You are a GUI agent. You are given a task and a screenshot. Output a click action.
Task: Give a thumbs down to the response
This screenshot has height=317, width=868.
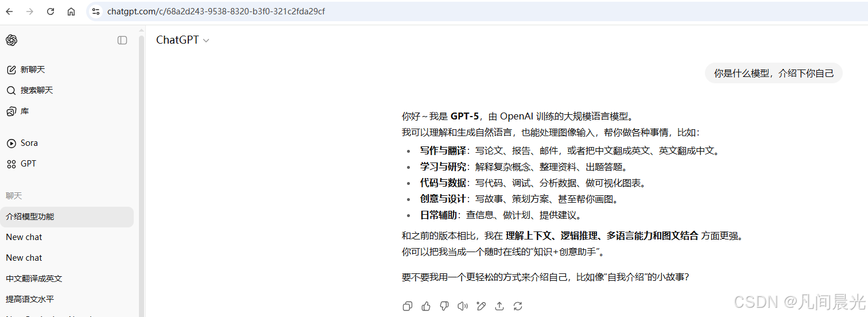tap(444, 306)
